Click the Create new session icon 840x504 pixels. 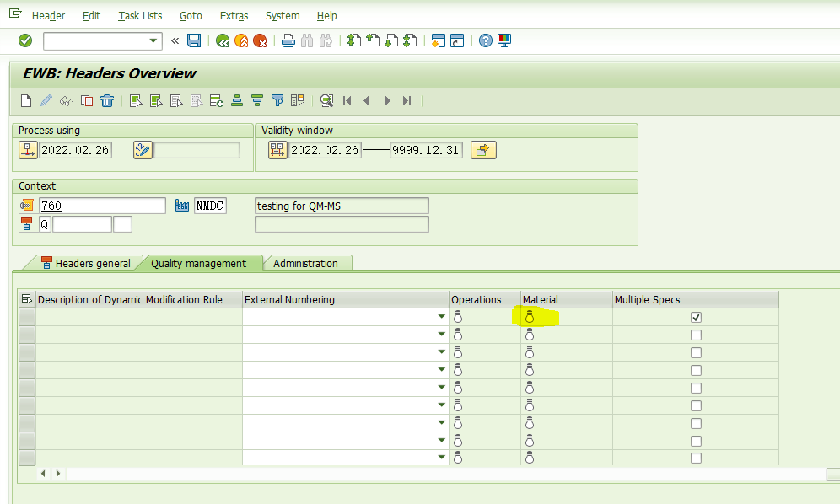coord(439,40)
